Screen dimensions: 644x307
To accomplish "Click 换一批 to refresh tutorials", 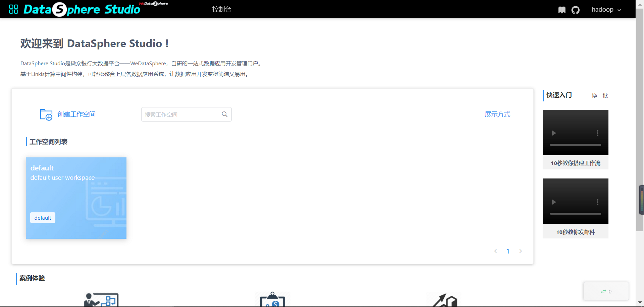I will click(600, 96).
